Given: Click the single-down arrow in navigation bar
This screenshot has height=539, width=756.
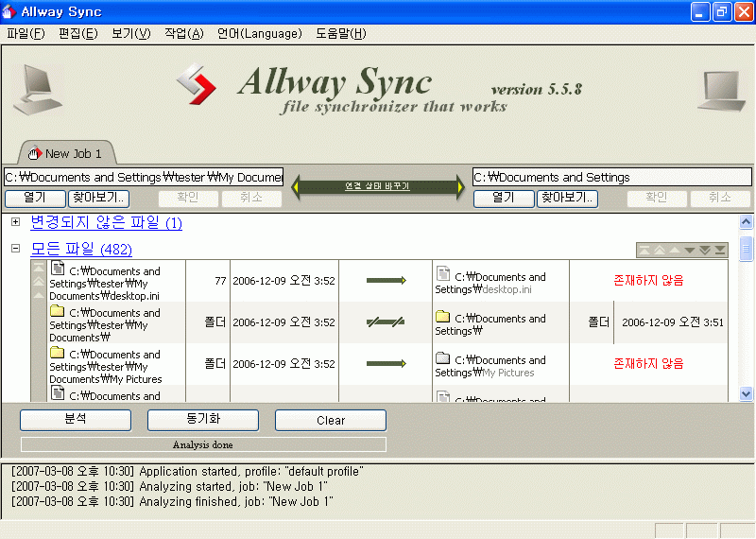Looking at the screenshot, I should pos(690,250).
